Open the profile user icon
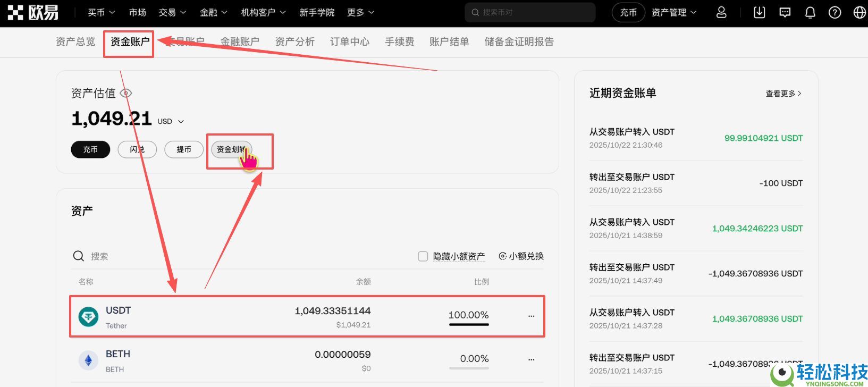The height and width of the screenshot is (387, 868). pyautogui.click(x=721, y=12)
